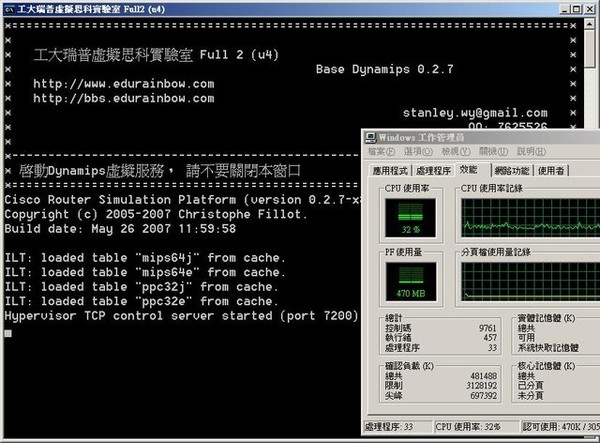Click the http://bbs.edurainbow.com text
The width and height of the screenshot is (600, 443).
[124, 98]
